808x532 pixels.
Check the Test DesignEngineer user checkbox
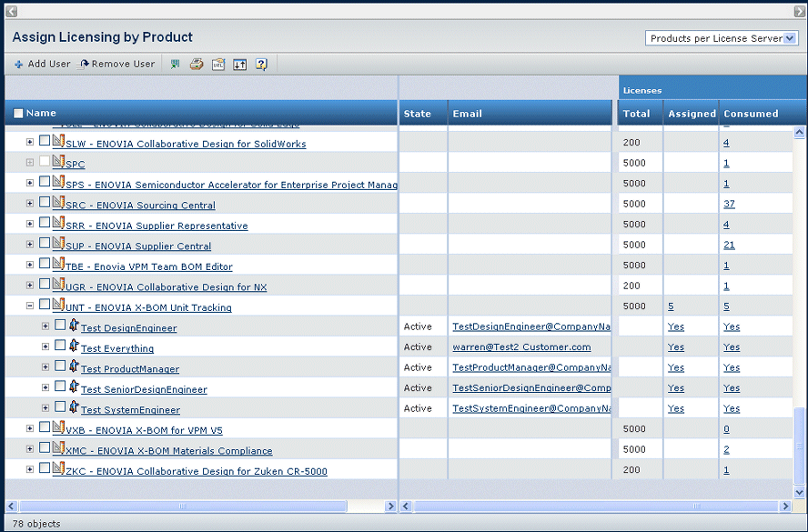[60, 325]
